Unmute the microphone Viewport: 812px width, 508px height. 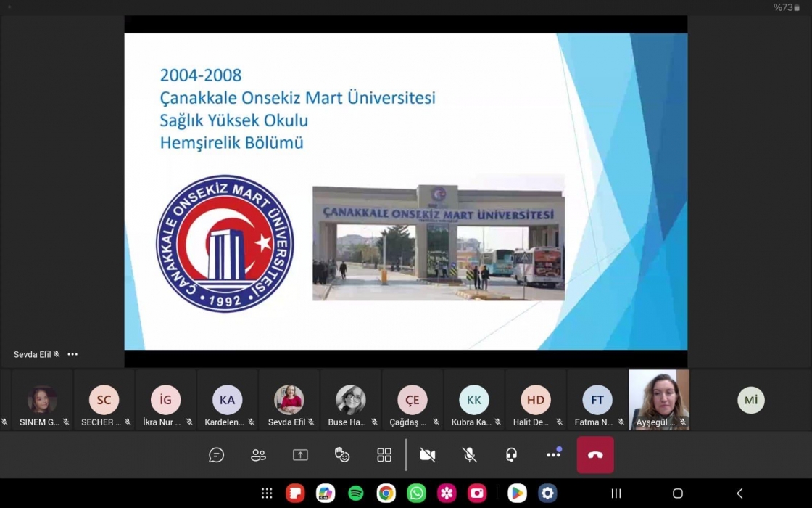(470, 455)
